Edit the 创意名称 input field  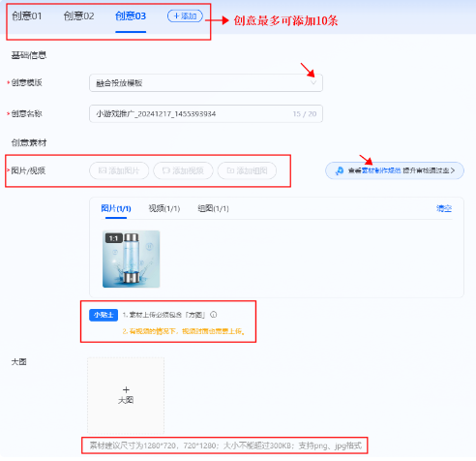206,113
